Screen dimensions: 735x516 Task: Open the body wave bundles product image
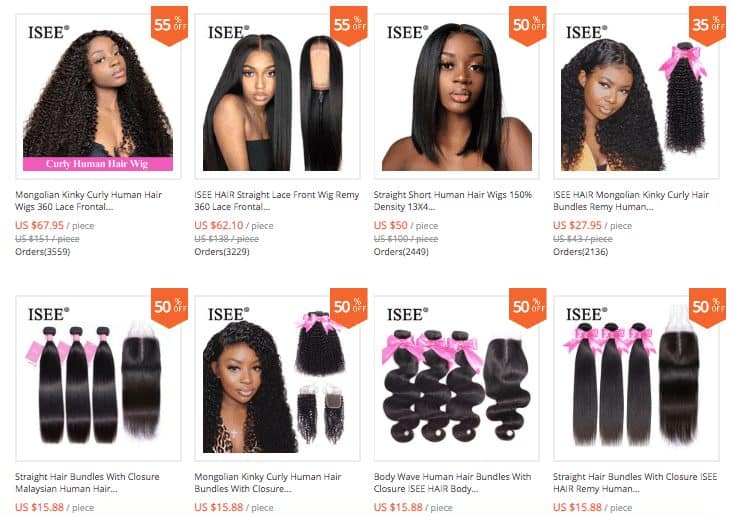(x=457, y=378)
